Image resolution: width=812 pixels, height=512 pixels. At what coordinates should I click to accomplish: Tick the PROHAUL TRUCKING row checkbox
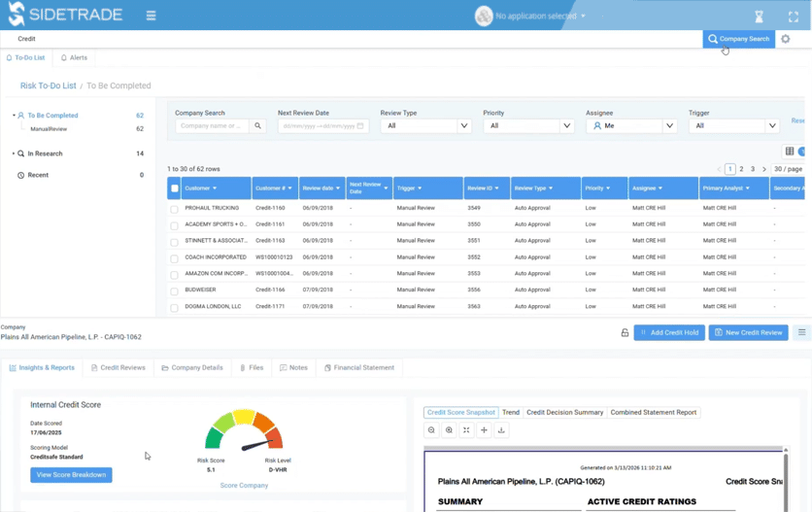(x=174, y=209)
